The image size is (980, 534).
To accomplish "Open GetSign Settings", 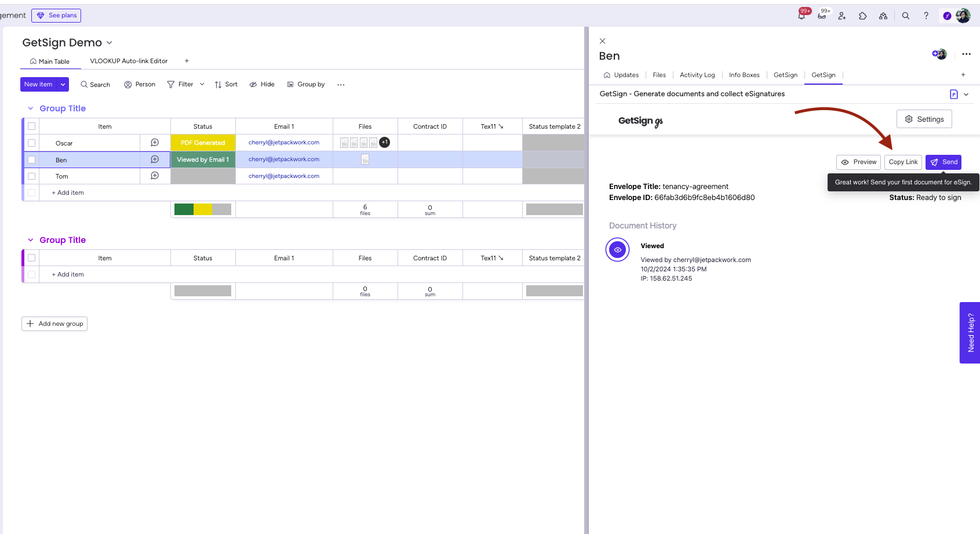I will pyautogui.click(x=924, y=119).
